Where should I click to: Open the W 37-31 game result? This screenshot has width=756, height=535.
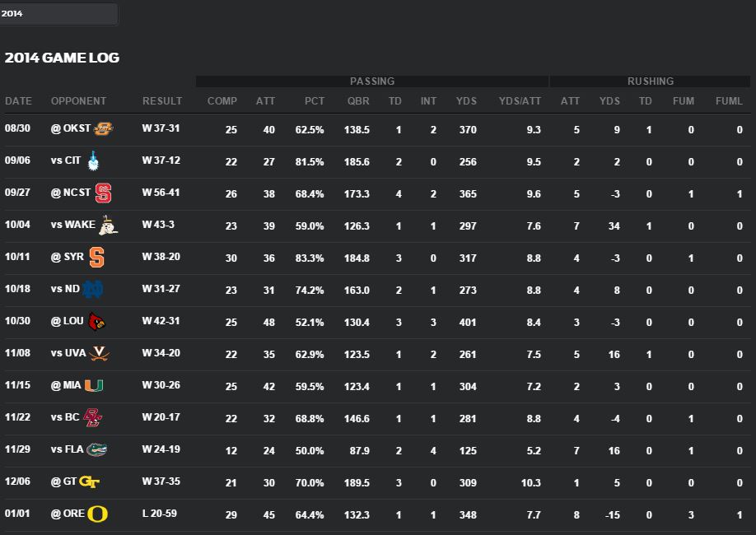161,129
